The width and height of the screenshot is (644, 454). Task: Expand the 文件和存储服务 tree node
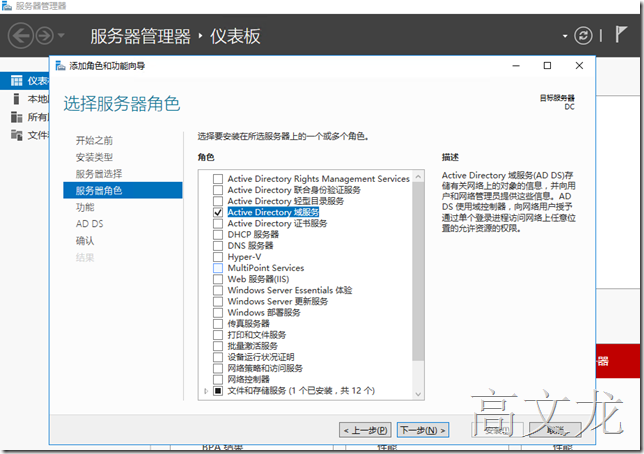pyautogui.click(x=206, y=391)
